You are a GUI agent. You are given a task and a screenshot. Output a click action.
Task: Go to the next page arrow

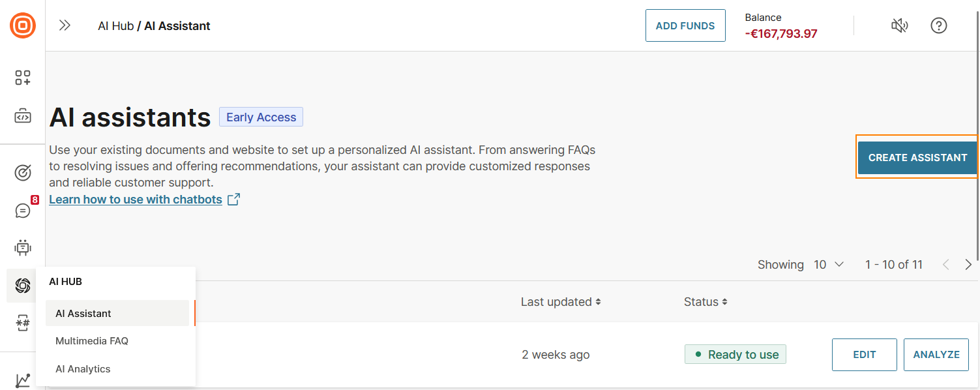click(x=968, y=264)
